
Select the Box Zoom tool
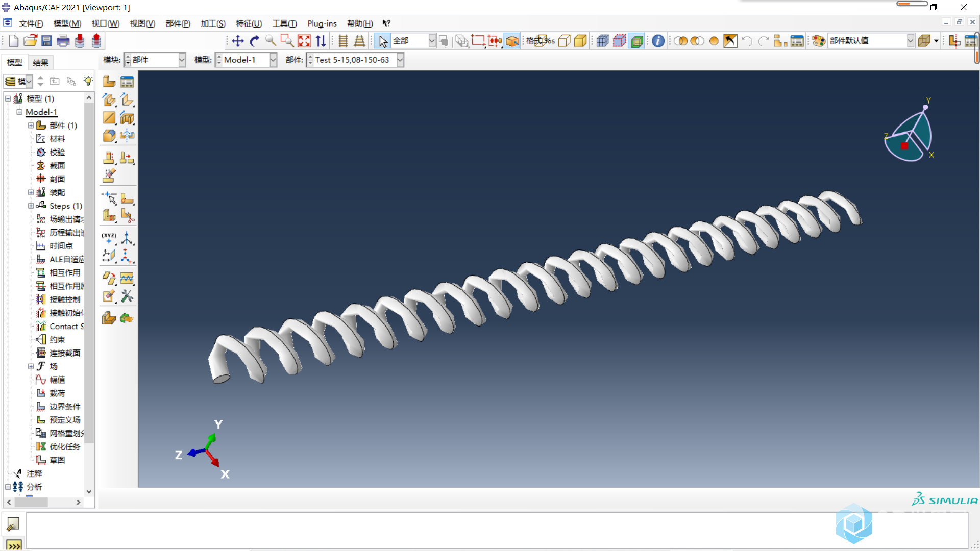(287, 41)
